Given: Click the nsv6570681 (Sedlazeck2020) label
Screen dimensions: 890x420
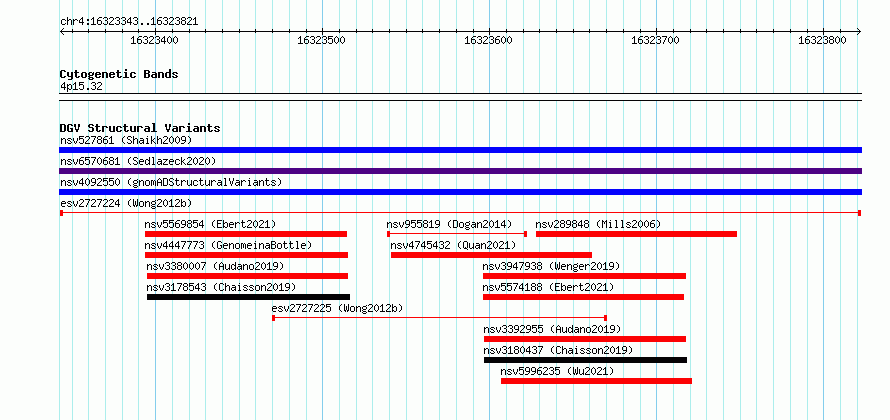Looking at the screenshot, I should tap(138, 161).
